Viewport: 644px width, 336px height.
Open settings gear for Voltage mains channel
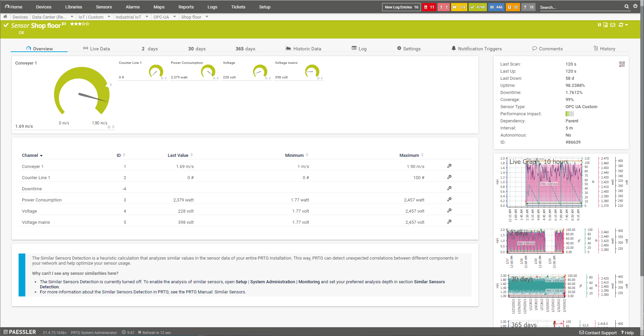pyautogui.click(x=449, y=222)
